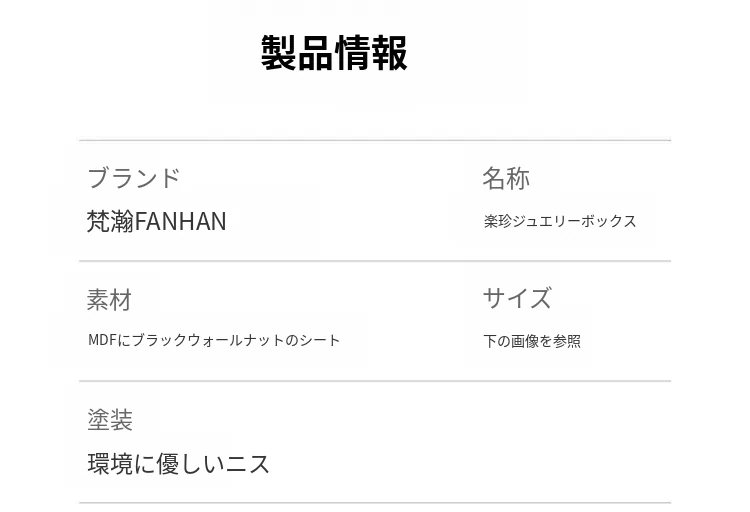The height and width of the screenshot is (512, 750).
Task: Click the bottom divider below 環境に優しいニス
Action: point(375,503)
